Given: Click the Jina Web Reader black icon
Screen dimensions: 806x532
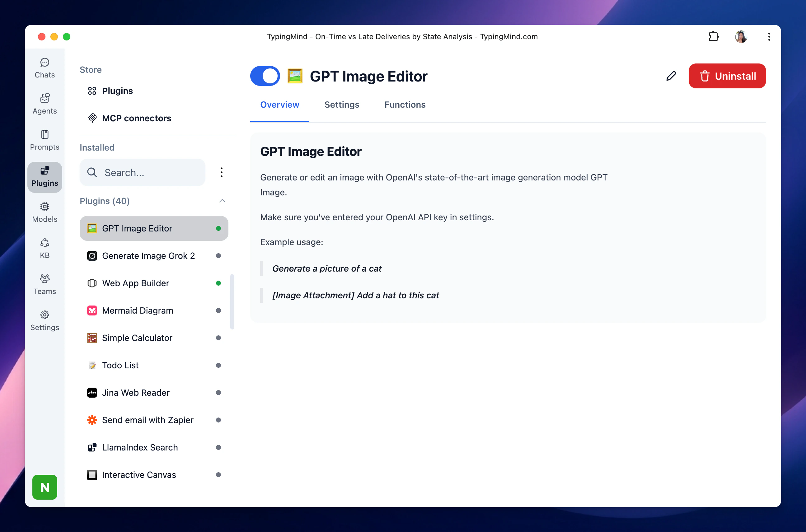Looking at the screenshot, I should coord(92,393).
